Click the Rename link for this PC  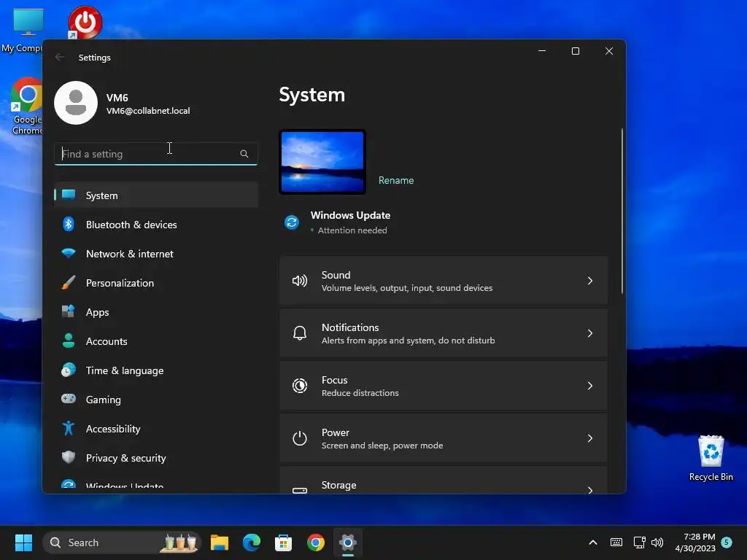point(396,181)
